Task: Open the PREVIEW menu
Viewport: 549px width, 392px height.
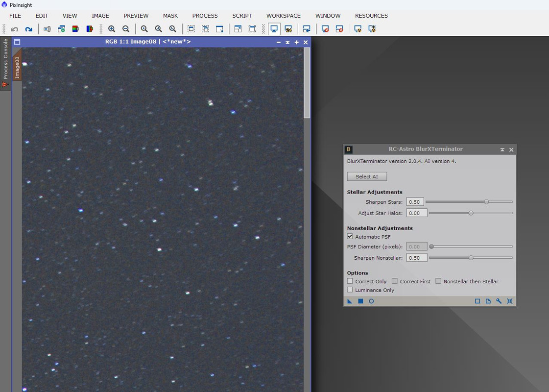Action: tap(136, 16)
